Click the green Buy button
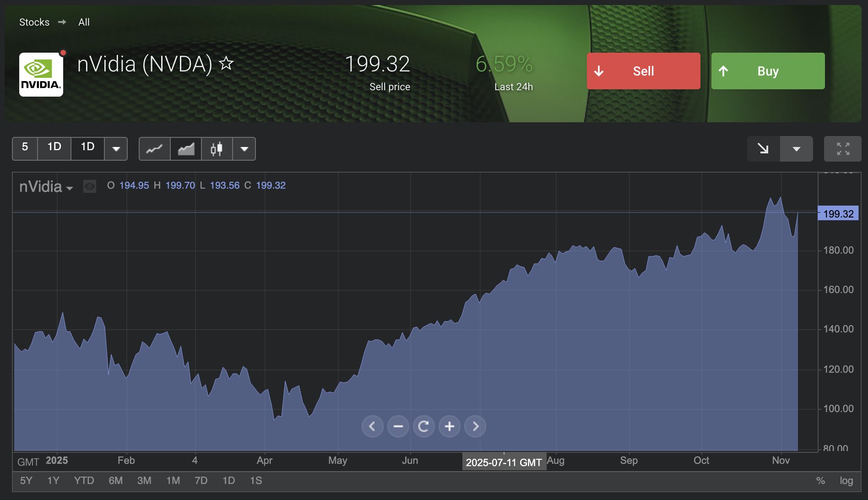The height and width of the screenshot is (500, 868). [768, 71]
